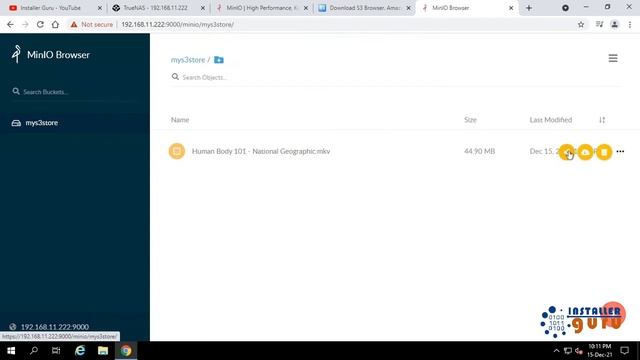Click the Not secure warning indicator
The image size is (640, 360).
click(x=91, y=24)
